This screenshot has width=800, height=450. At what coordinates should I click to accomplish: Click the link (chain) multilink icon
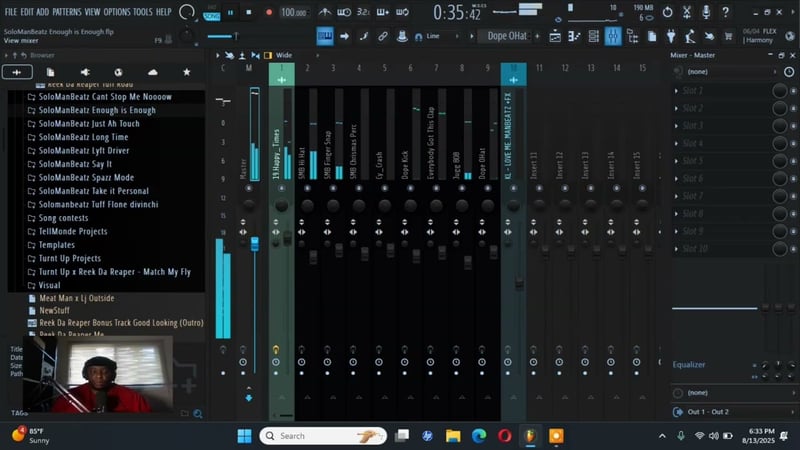tap(383, 36)
